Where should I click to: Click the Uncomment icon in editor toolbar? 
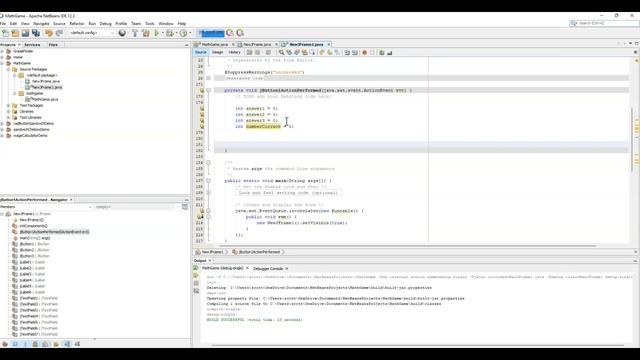coord(389,53)
